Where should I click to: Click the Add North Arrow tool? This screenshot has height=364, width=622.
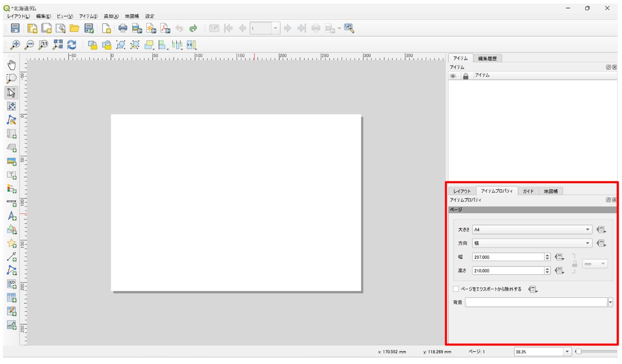pyautogui.click(x=12, y=216)
